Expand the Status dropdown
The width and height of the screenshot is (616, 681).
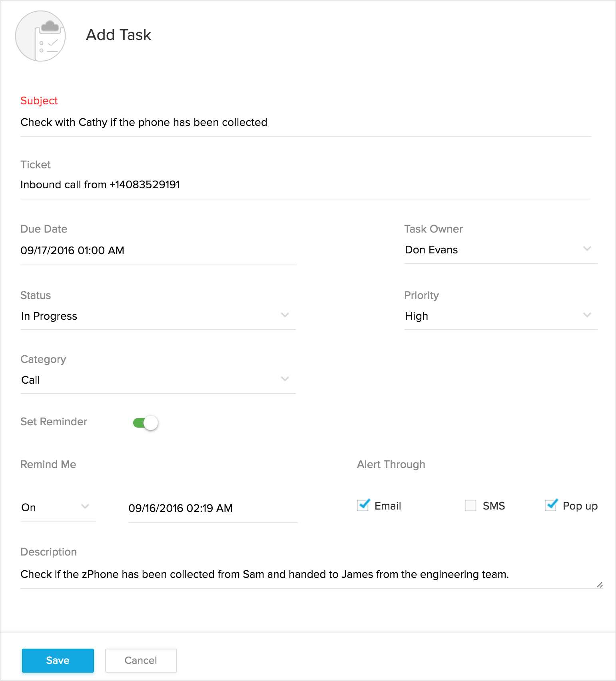(x=158, y=316)
